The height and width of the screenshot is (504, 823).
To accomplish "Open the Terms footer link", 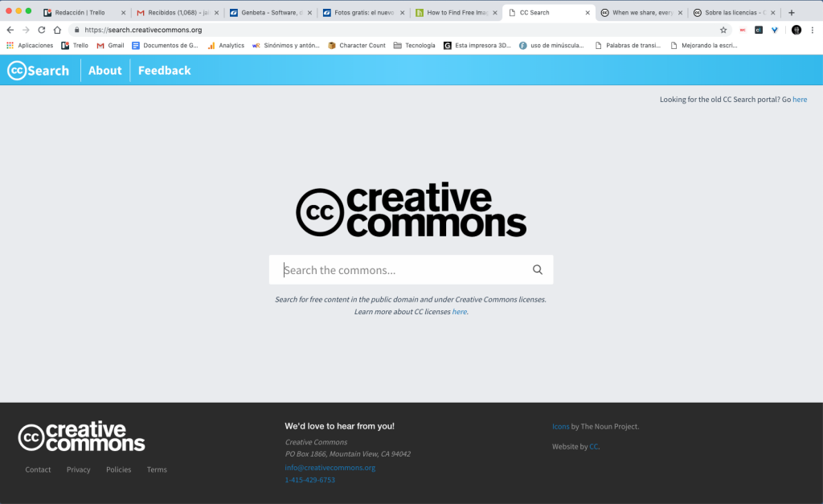I will pyautogui.click(x=157, y=469).
